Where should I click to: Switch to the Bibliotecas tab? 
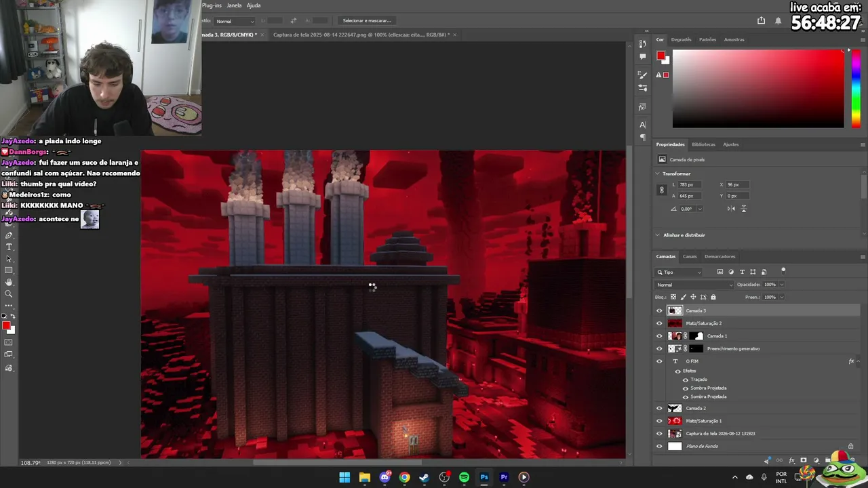click(x=703, y=144)
